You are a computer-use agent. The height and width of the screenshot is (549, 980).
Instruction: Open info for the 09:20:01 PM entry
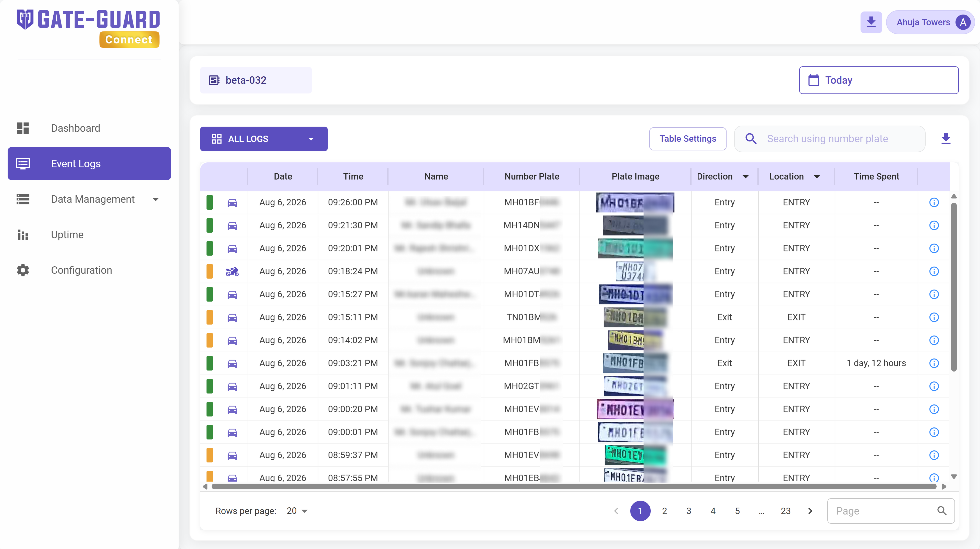934,248
